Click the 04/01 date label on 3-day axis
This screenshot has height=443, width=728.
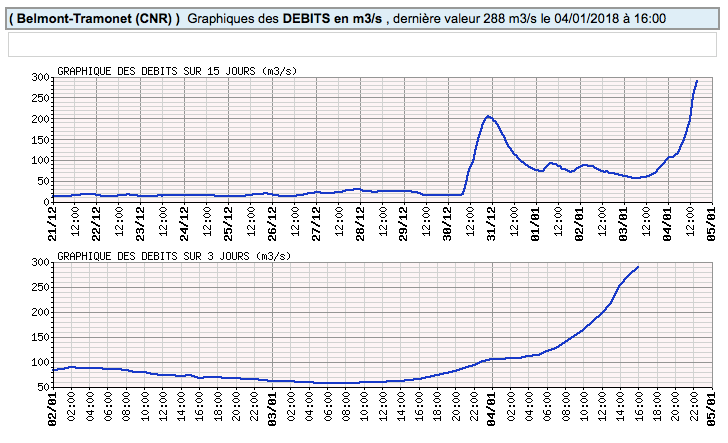pyautogui.click(x=493, y=412)
